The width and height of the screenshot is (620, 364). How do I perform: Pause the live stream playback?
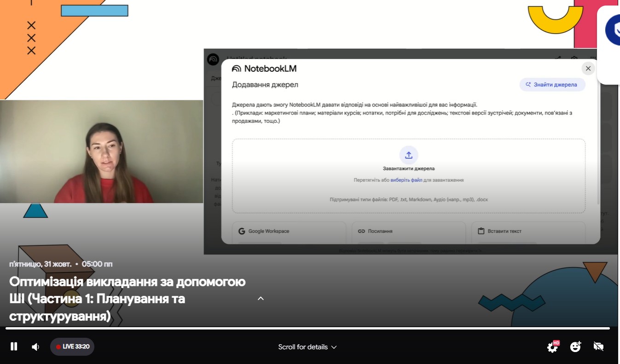[x=14, y=347]
